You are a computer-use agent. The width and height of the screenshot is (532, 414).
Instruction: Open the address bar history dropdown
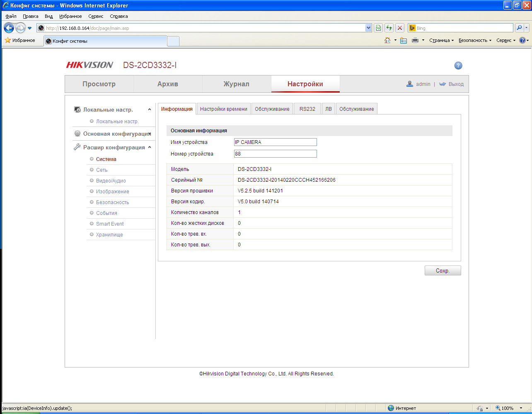click(x=369, y=28)
